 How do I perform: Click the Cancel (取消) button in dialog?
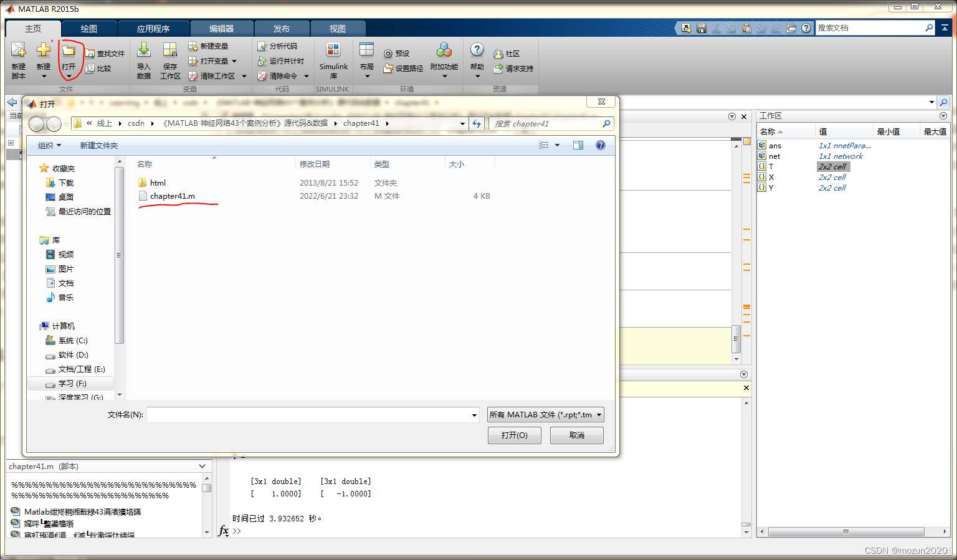[576, 435]
